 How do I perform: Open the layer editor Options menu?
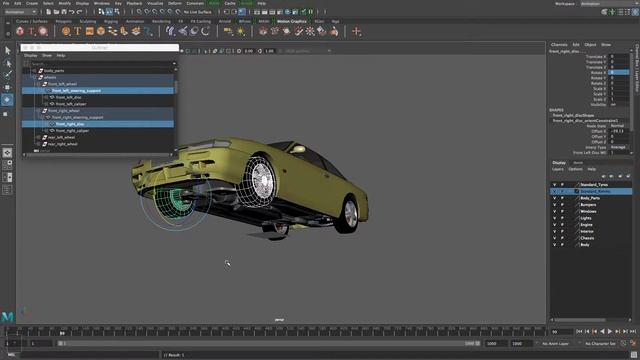pos(575,169)
